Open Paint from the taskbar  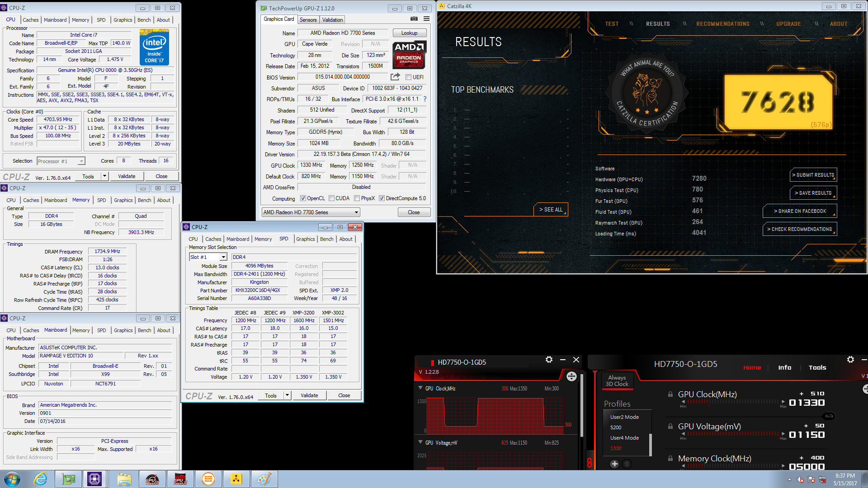[264, 479]
